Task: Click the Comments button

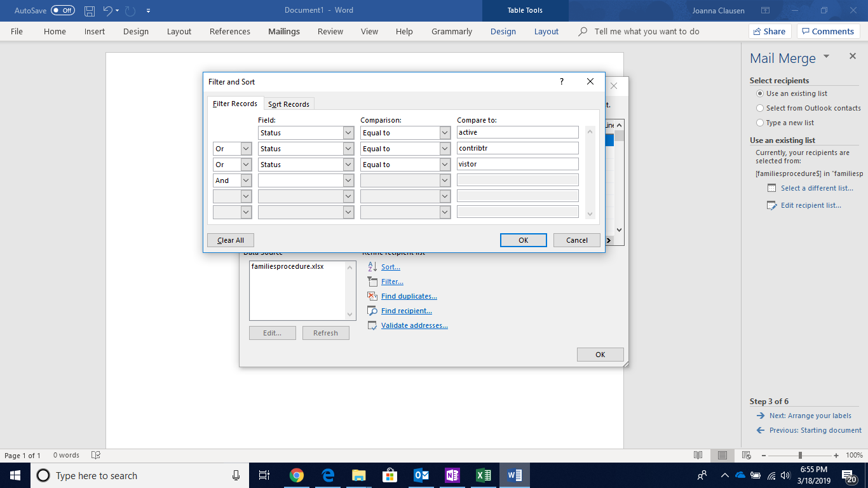Action: [x=828, y=31]
